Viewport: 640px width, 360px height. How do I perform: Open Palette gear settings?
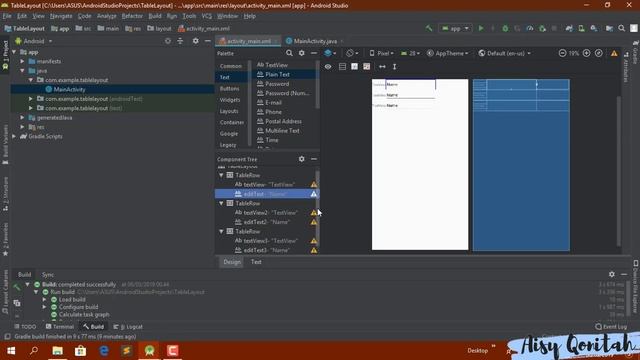(x=301, y=53)
